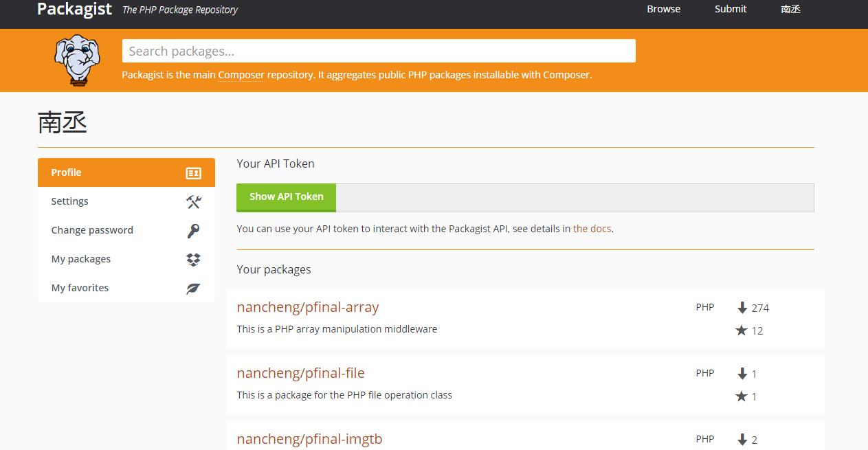
Task: Open the nancheng/pfinal-file package
Action: [x=301, y=373]
